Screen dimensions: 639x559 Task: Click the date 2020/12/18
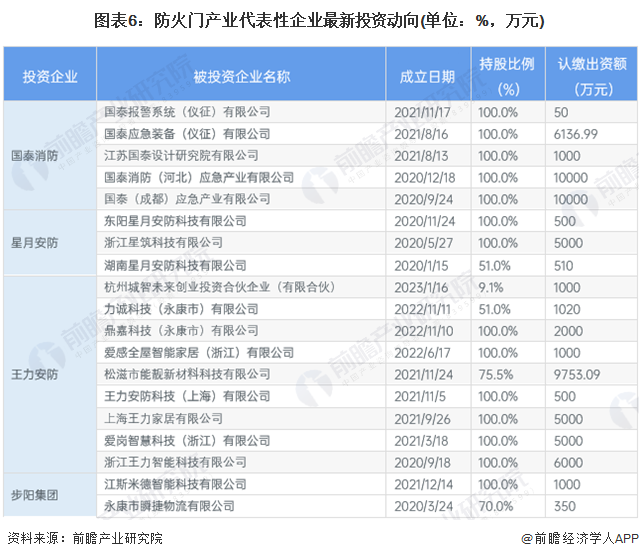click(425, 178)
